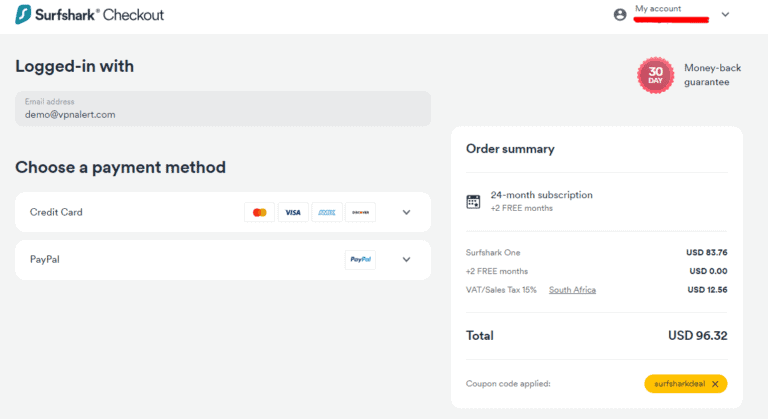Open the My account dropdown arrow
The height and width of the screenshot is (419, 768).
tap(725, 14)
